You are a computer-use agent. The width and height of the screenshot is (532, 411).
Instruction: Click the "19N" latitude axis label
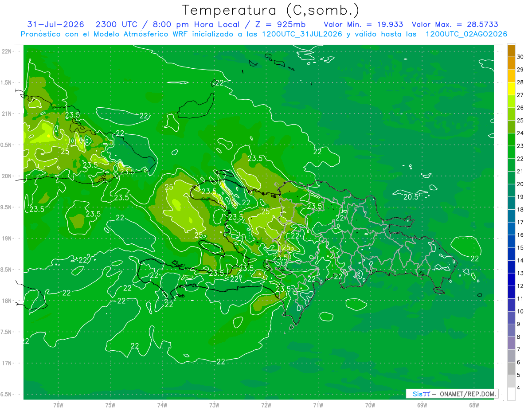8,238
